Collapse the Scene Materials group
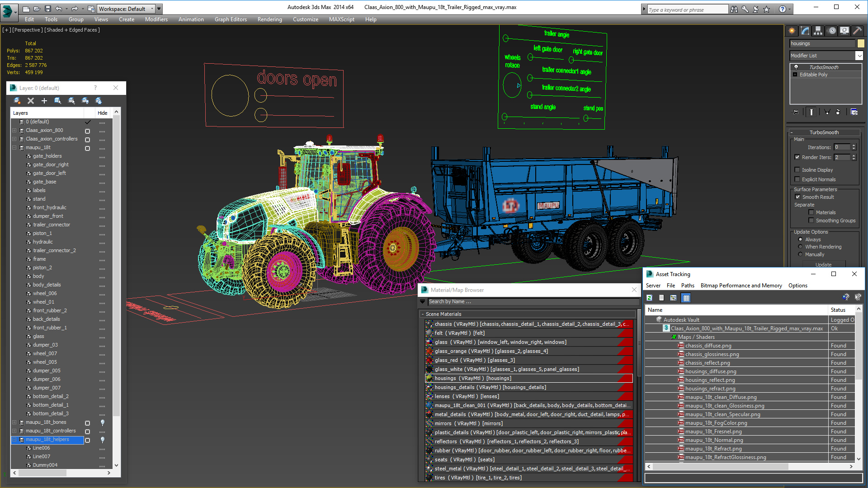868x488 pixels. tap(423, 314)
